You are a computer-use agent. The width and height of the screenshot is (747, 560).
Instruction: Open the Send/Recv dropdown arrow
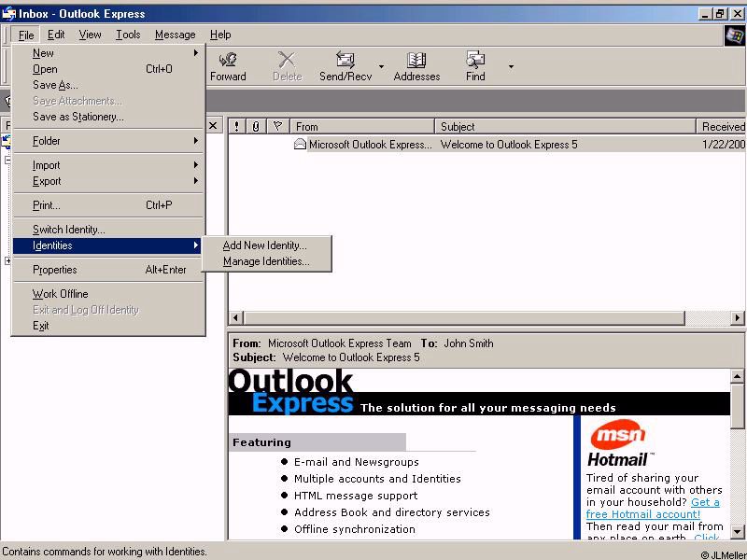click(x=381, y=67)
